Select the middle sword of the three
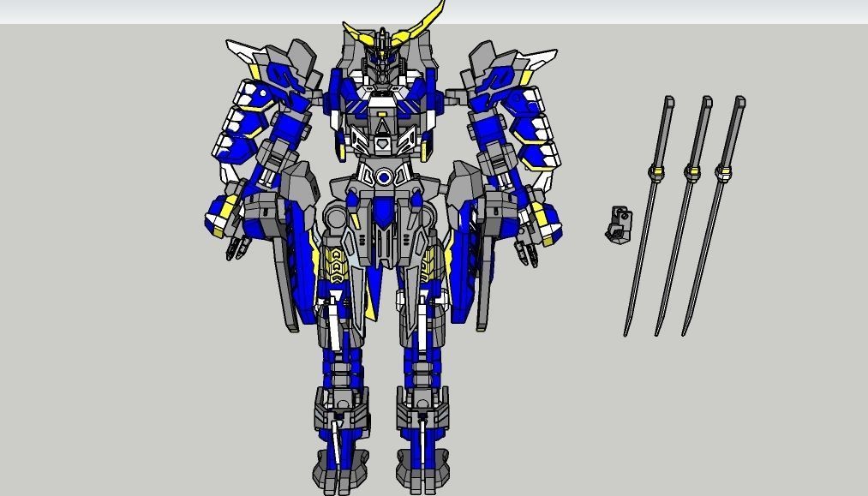Image resolution: width=868 pixels, height=496 pixels. pyautogui.click(x=685, y=216)
